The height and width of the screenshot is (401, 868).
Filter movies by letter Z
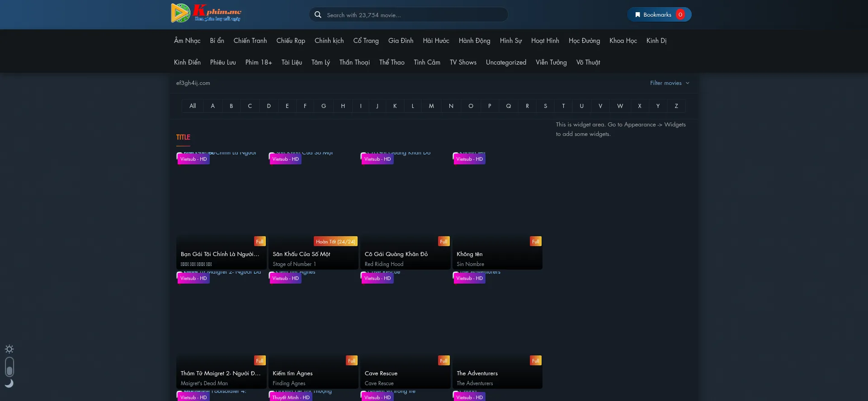(676, 106)
